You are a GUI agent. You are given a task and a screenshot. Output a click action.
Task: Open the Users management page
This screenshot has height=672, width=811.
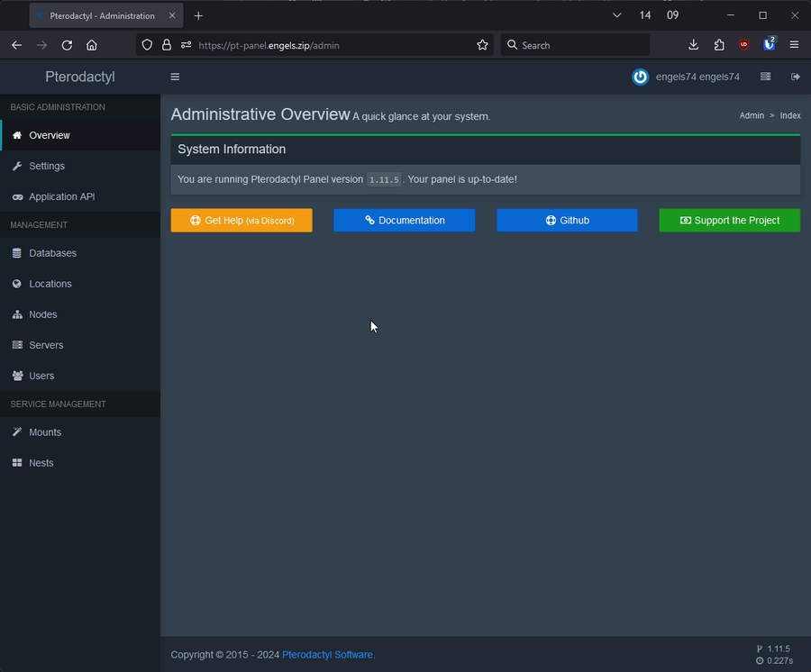coord(41,376)
